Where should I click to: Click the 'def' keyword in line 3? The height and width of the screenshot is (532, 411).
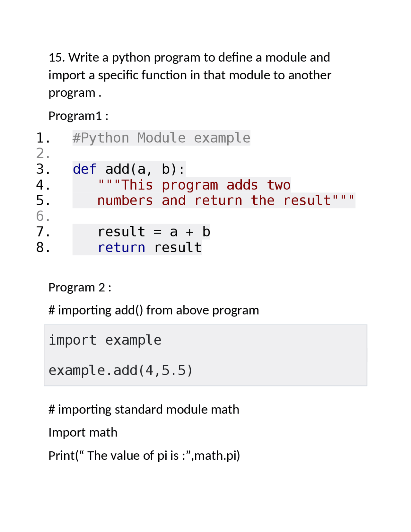click(x=84, y=169)
